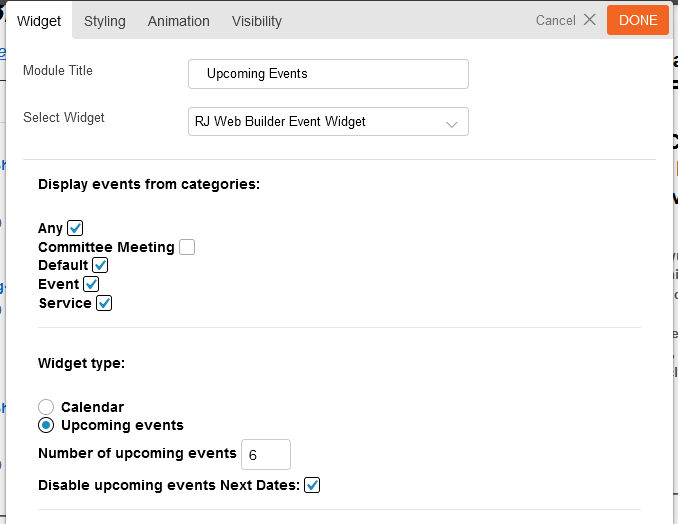Screen dimensions: 678x524
Task: Toggle the Default category checkbox
Action: click(x=100, y=266)
